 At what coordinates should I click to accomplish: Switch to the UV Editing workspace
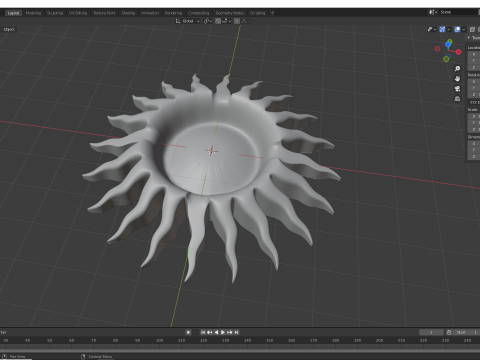78,13
